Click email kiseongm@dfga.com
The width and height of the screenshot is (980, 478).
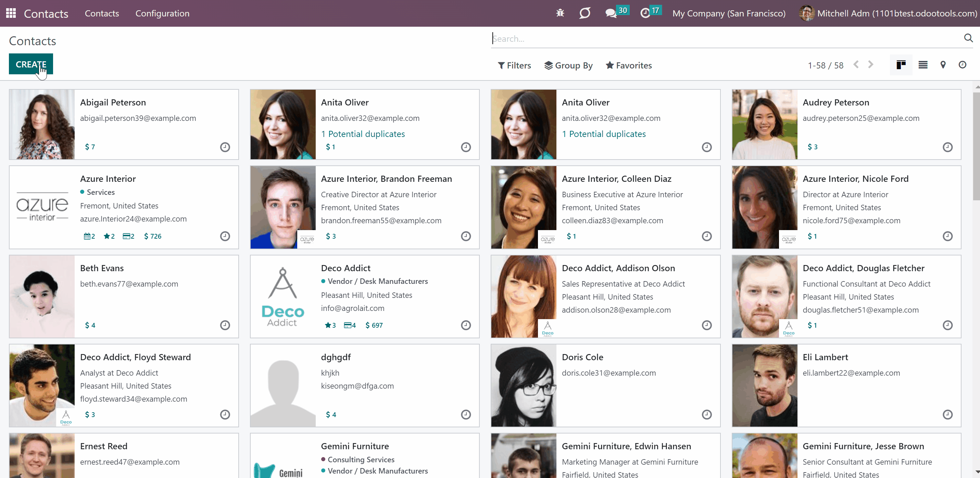[x=357, y=386]
